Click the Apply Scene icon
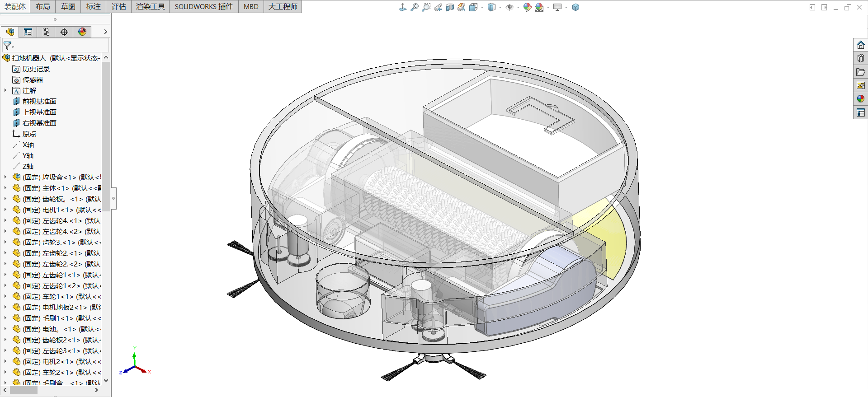 539,7
